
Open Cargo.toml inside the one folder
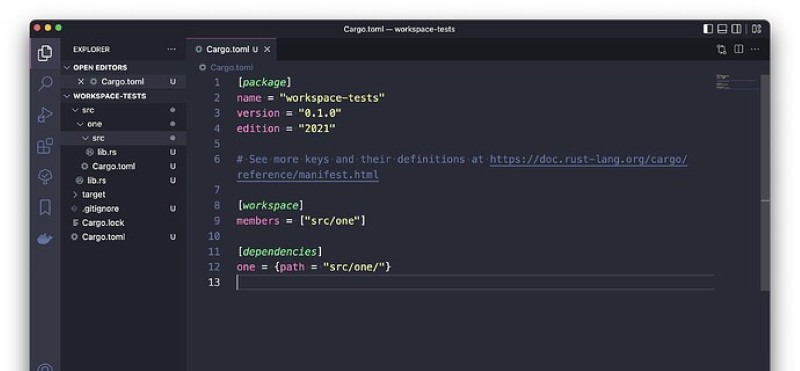pyautogui.click(x=123, y=166)
